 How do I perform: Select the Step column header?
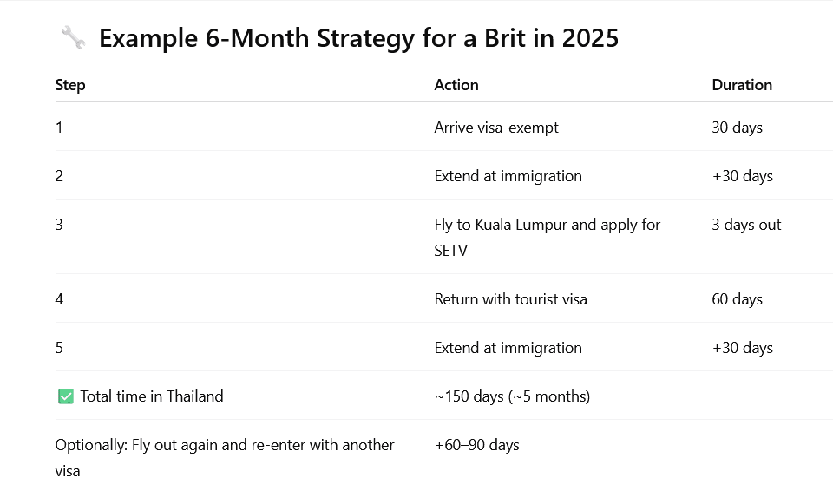[70, 85]
